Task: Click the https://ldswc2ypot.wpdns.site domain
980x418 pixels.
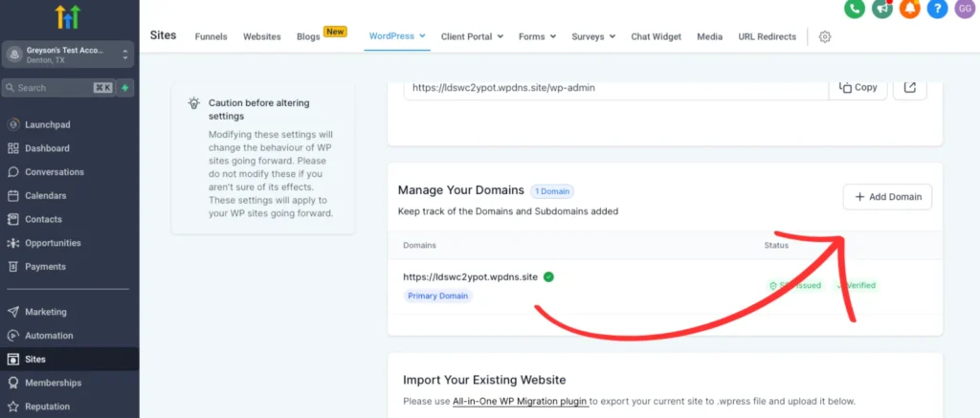Action: [x=470, y=276]
